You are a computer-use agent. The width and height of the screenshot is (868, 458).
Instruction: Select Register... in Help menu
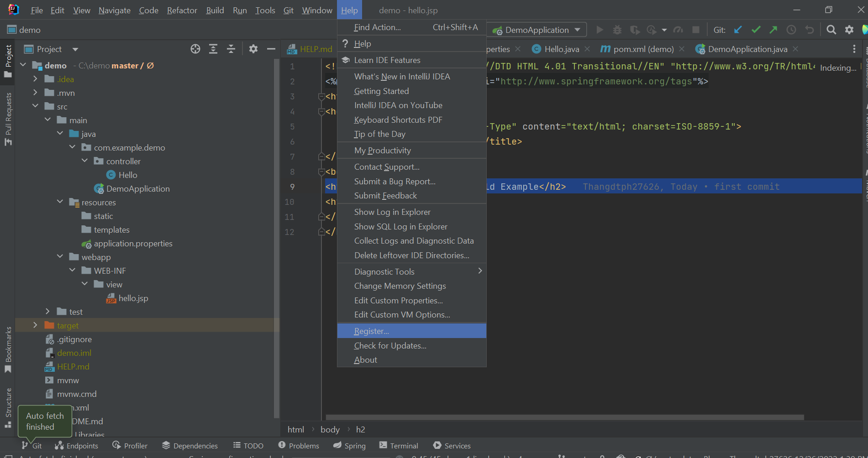click(x=412, y=331)
